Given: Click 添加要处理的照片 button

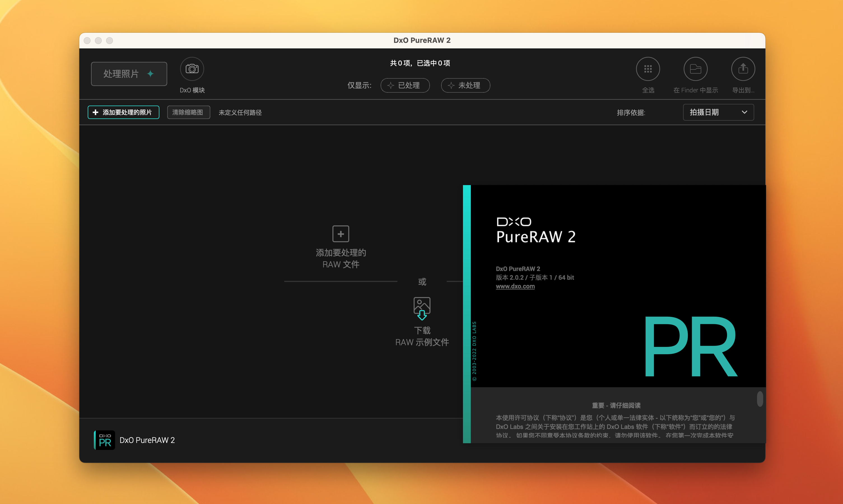Looking at the screenshot, I should pyautogui.click(x=123, y=112).
